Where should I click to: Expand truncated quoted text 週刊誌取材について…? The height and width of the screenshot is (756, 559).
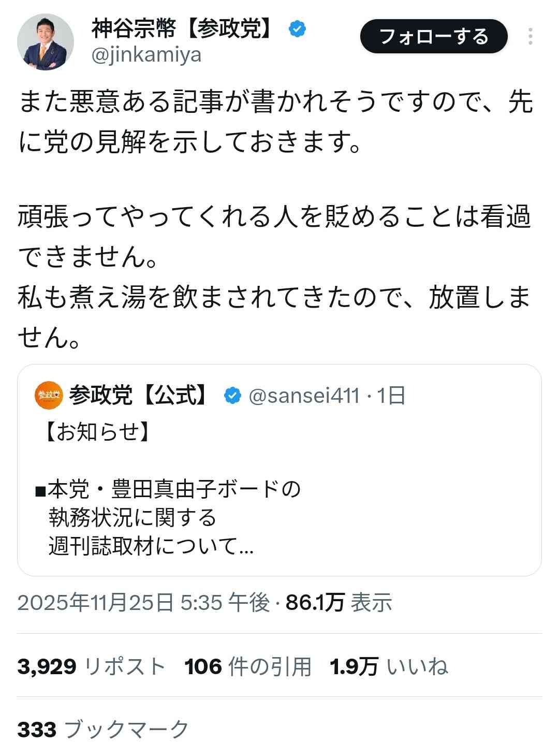151,546
